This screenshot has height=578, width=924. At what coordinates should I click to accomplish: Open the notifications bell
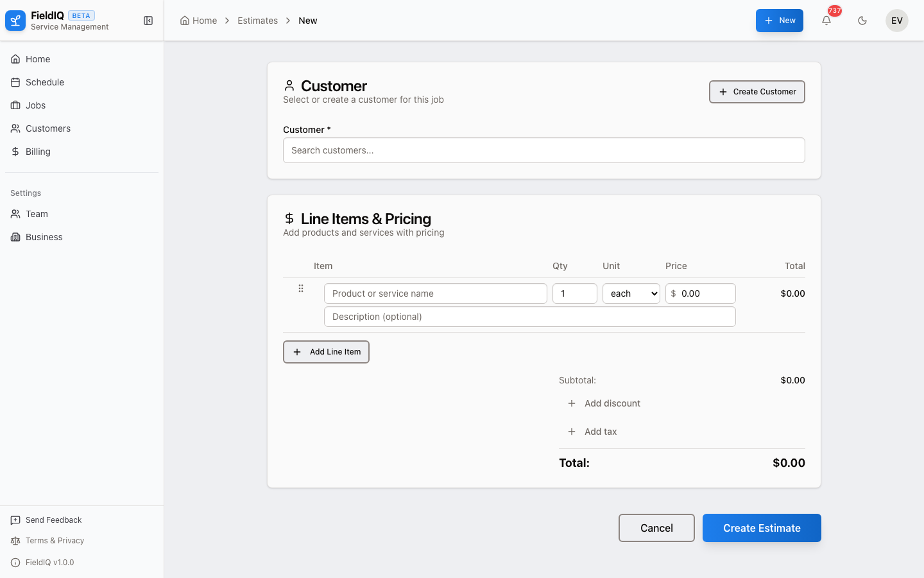[x=826, y=21]
